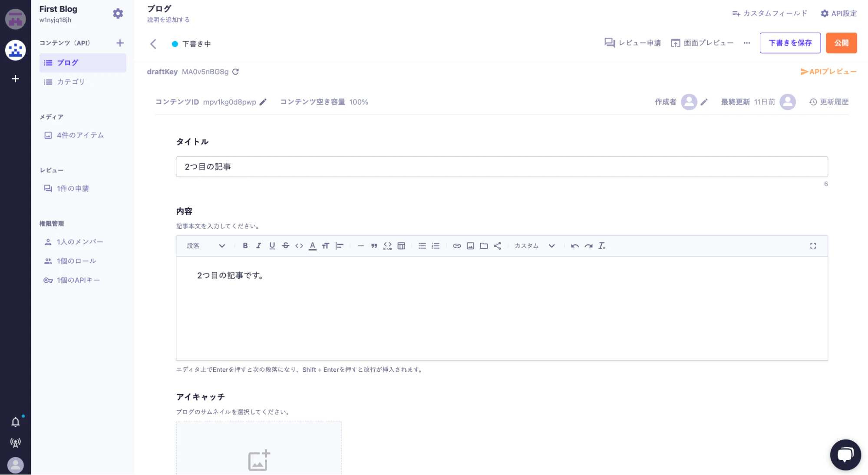Image resolution: width=868 pixels, height=475 pixels.
Task: Open 1個のロール roles page
Action: pyautogui.click(x=70, y=261)
